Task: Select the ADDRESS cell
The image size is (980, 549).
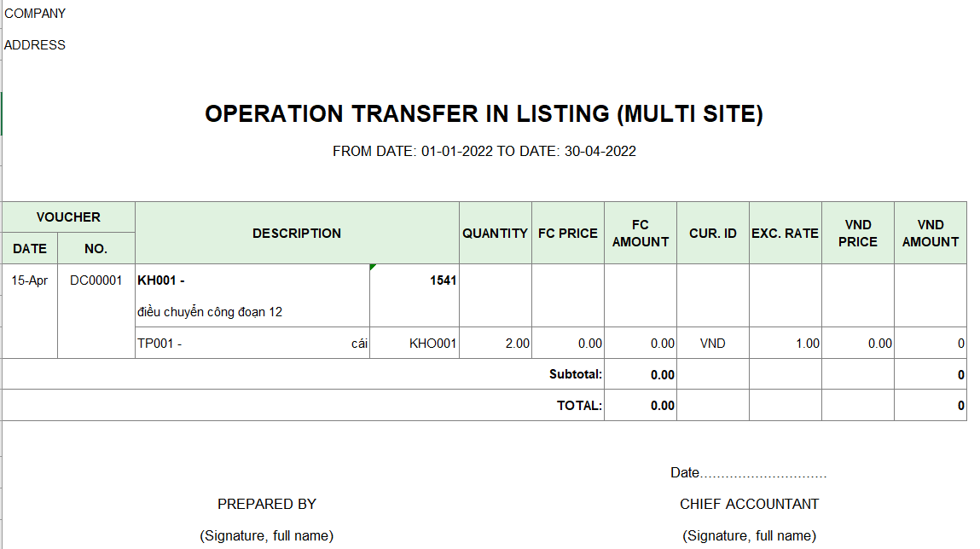Action: [35, 45]
